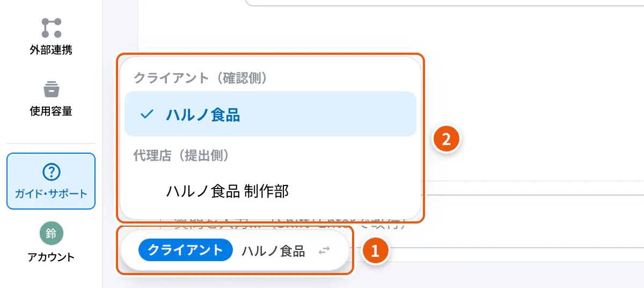
Task: Click the swap arrows icon in workspace switcher
Action: point(324,250)
